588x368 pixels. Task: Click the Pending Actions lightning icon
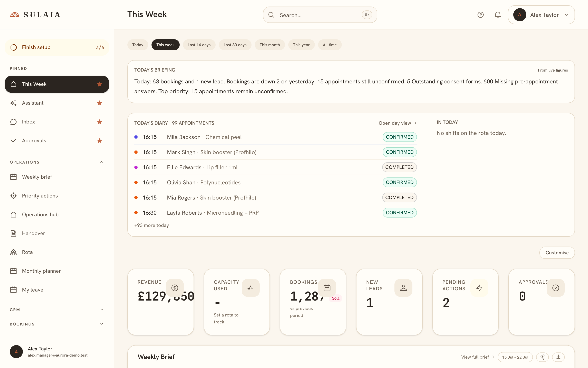coord(479,288)
